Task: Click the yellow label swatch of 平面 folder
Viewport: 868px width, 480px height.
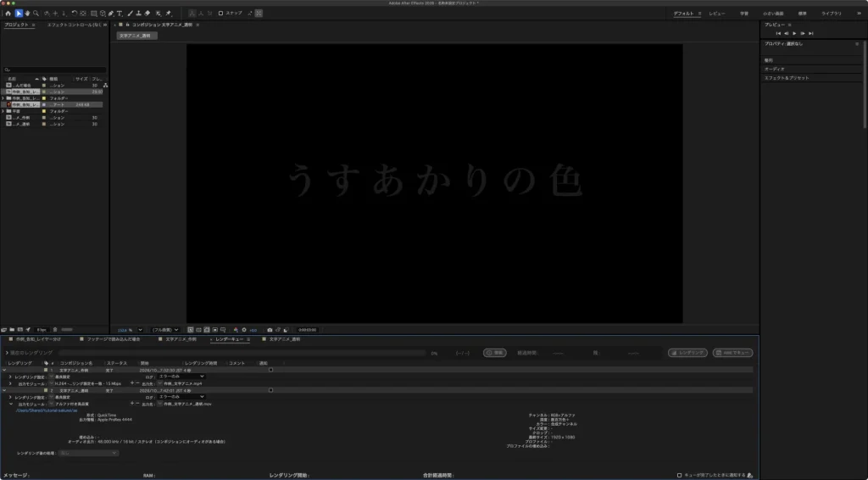Action: click(44, 111)
